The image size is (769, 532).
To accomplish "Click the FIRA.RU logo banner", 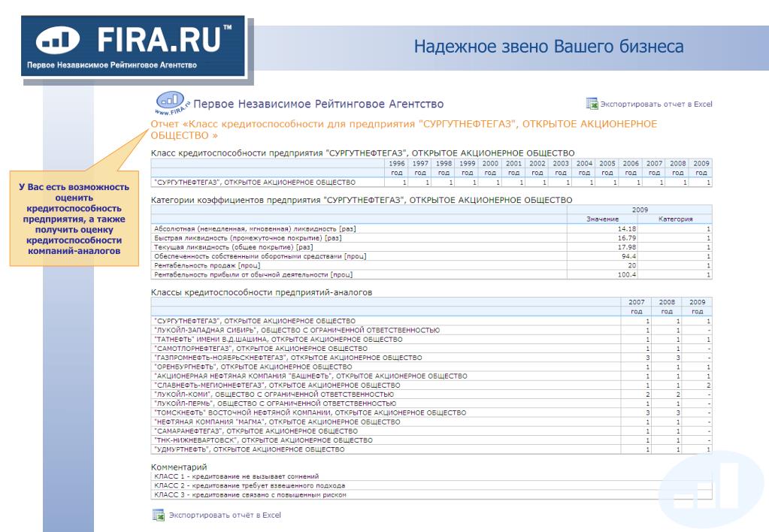I will (133, 46).
